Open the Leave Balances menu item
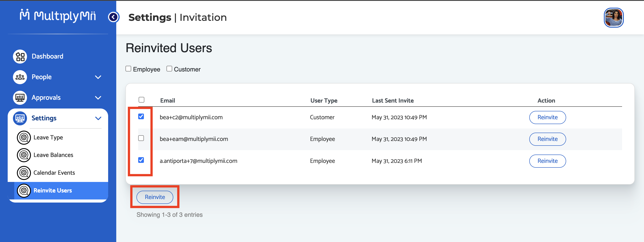644x242 pixels. coord(53,155)
